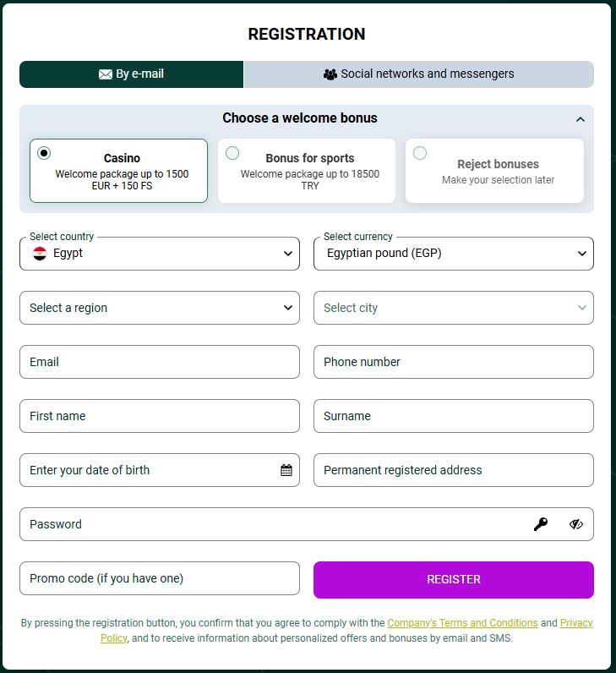Image resolution: width=616 pixels, height=673 pixels.
Task: Switch to the By e-mail tab
Action: [x=132, y=74]
